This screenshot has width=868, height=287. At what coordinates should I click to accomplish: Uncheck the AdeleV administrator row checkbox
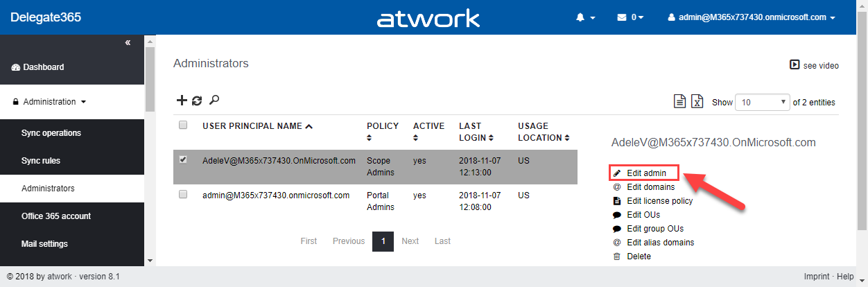(183, 159)
